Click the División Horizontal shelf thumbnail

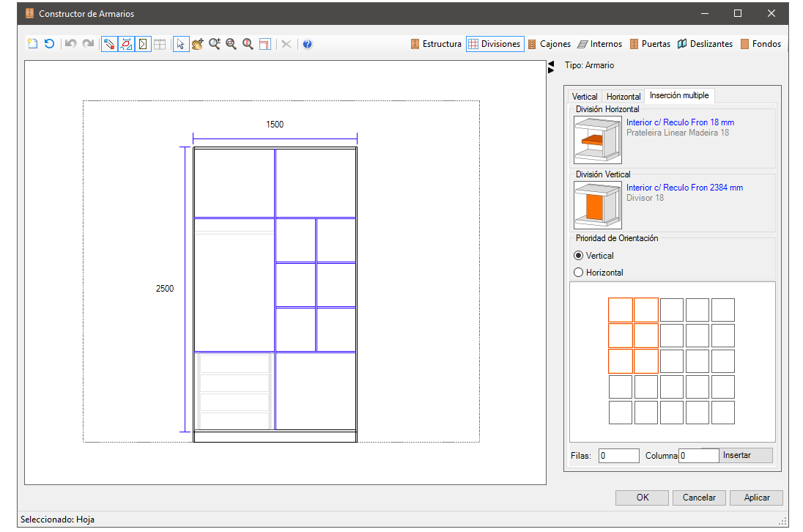click(x=598, y=140)
